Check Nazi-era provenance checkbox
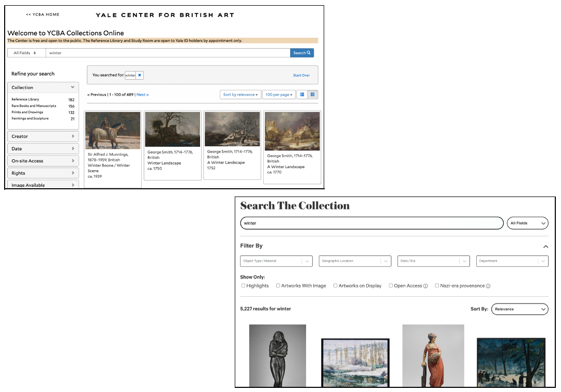Image resolution: width=561 pixels, height=392 pixels. 437,285
